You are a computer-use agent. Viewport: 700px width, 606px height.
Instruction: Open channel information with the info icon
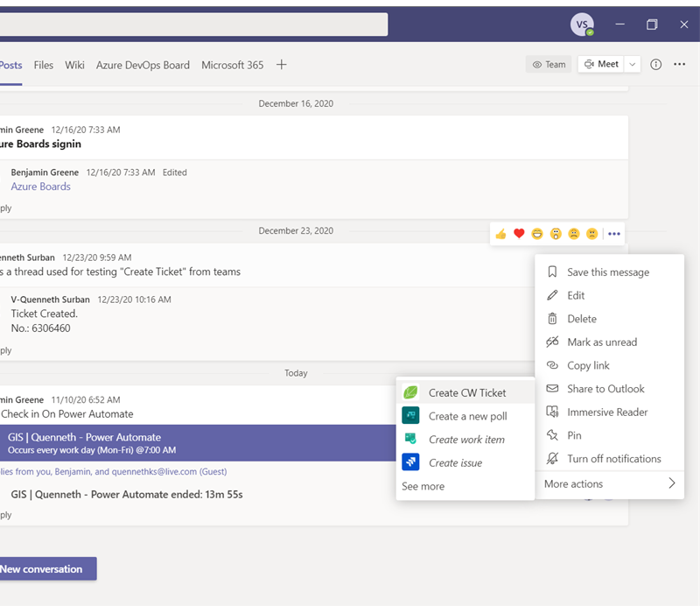[x=655, y=64]
